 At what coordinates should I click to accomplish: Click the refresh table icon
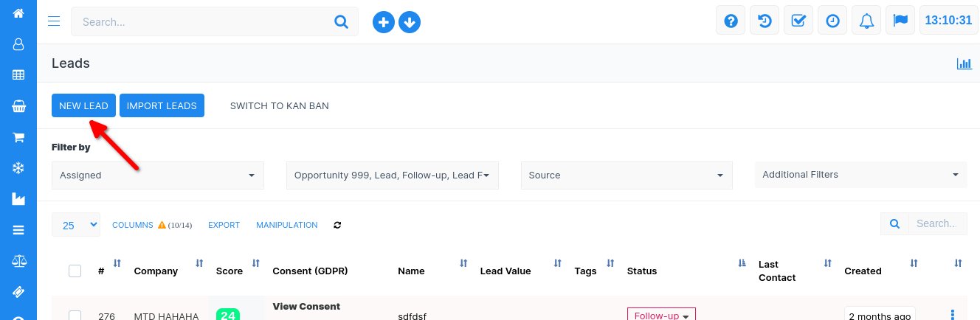tap(337, 225)
